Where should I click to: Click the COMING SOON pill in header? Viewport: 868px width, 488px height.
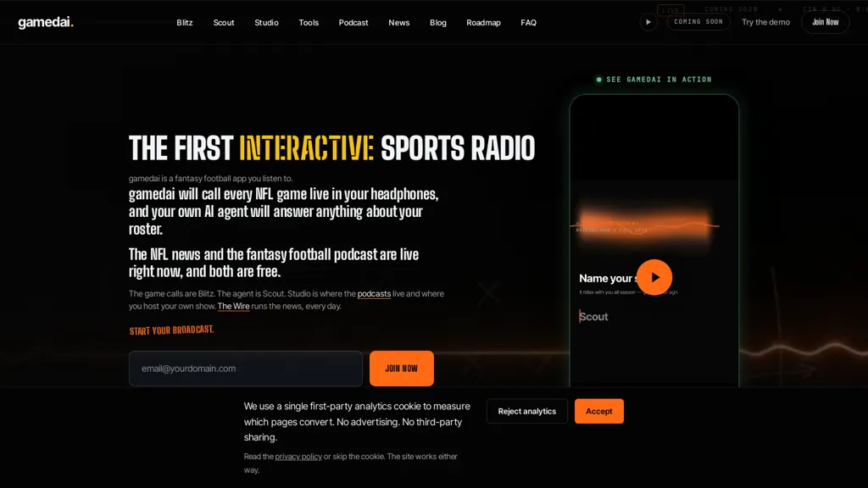coord(698,21)
